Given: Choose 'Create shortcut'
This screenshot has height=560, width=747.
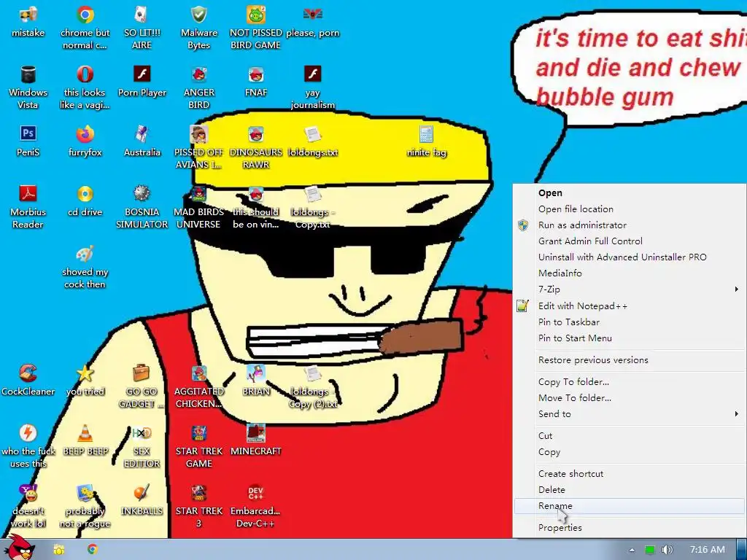Looking at the screenshot, I should [630, 474].
